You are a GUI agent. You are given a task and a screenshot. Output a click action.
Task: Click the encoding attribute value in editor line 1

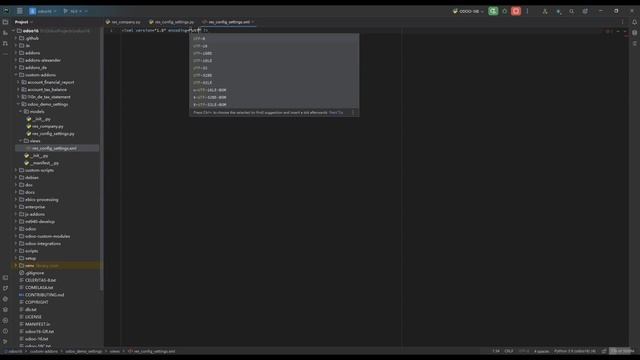(x=195, y=30)
